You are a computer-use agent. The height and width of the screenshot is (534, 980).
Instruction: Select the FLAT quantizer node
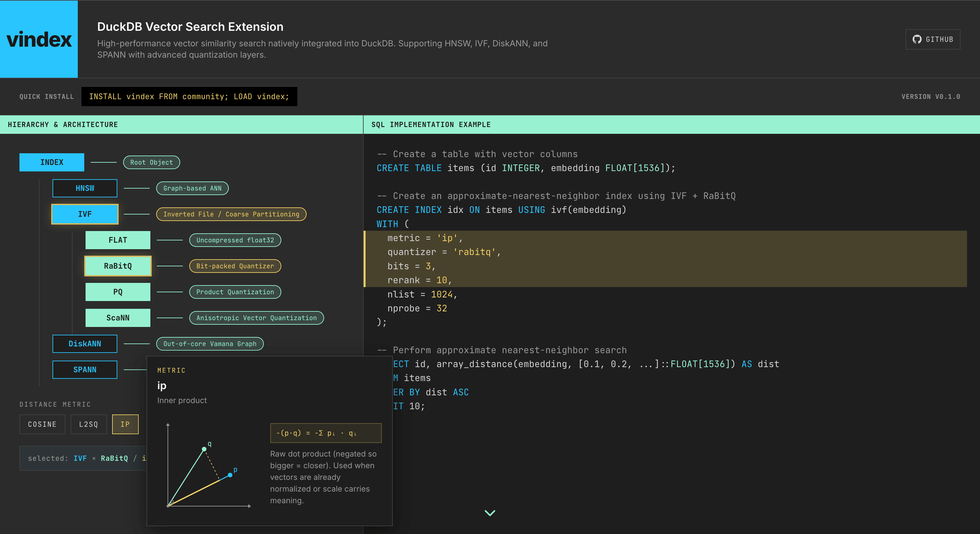coord(118,240)
